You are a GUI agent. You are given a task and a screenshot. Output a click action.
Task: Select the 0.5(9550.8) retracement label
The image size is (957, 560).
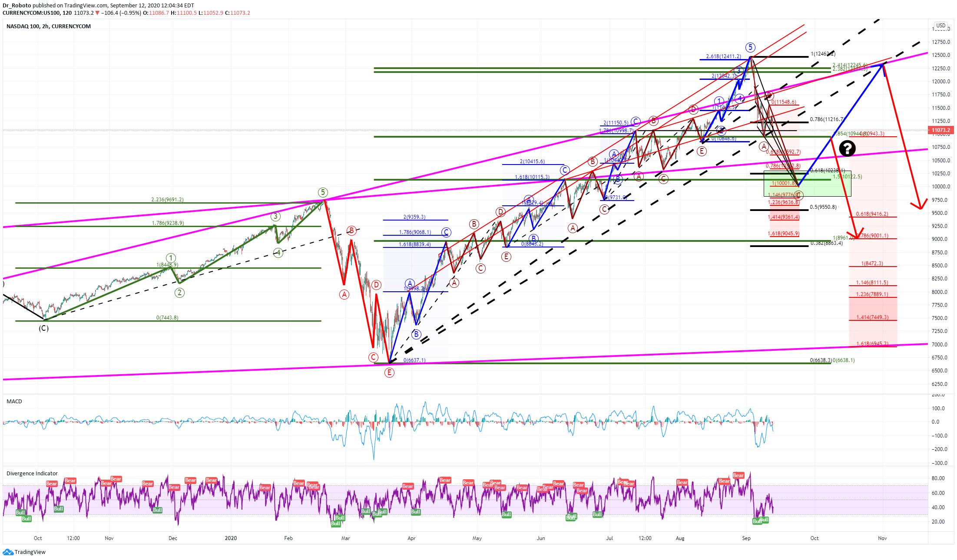(823, 207)
